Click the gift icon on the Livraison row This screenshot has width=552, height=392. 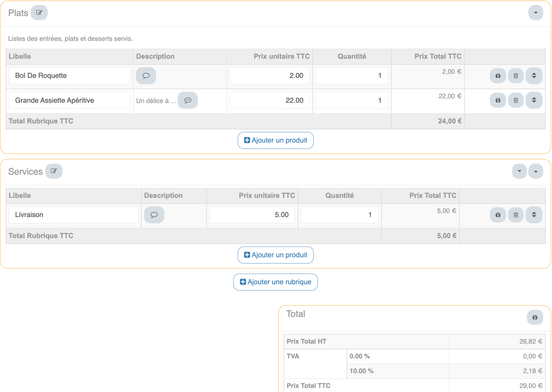click(x=498, y=215)
